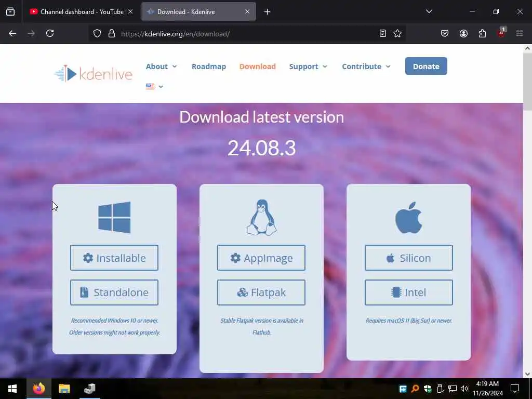Screen dimensions: 532x399
Task: Click the Donate button
Action: coord(426,66)
